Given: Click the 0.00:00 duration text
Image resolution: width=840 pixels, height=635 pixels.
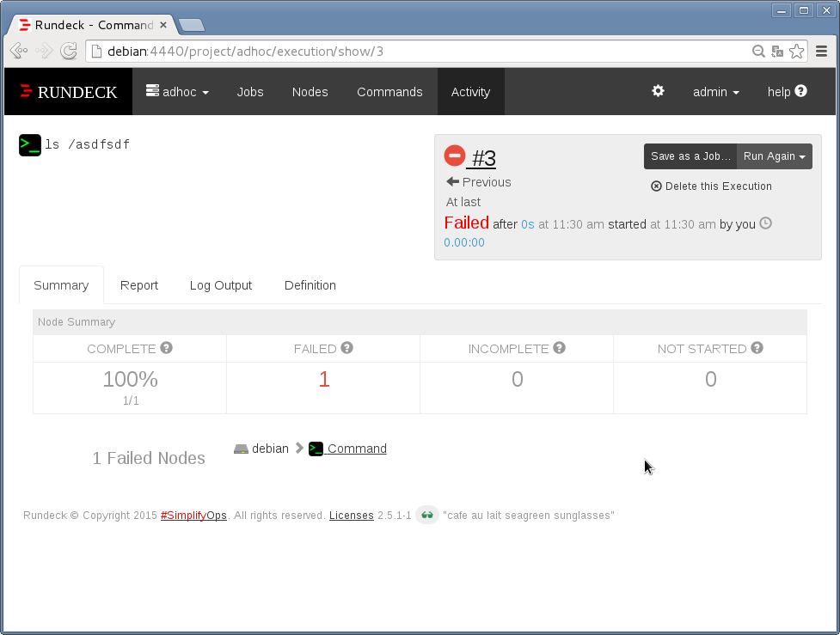Looking at the screenshot, I should click(x=464, y=242).
